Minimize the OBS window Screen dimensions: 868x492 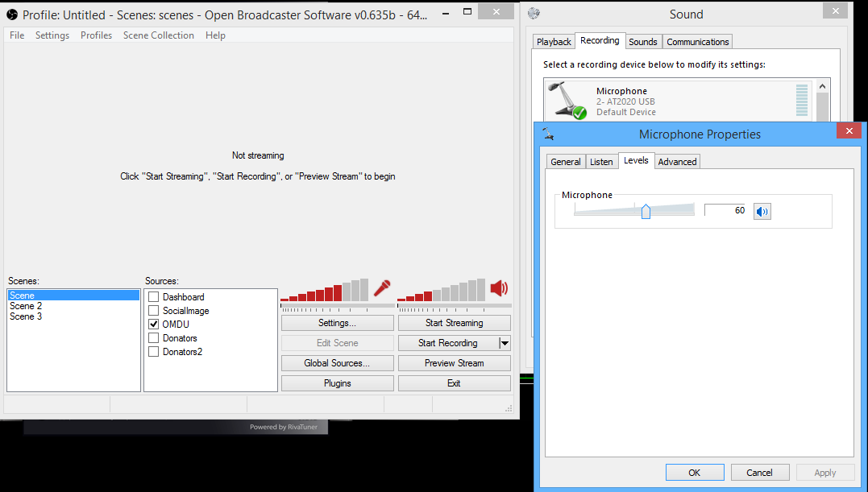[x=446, y=13]
